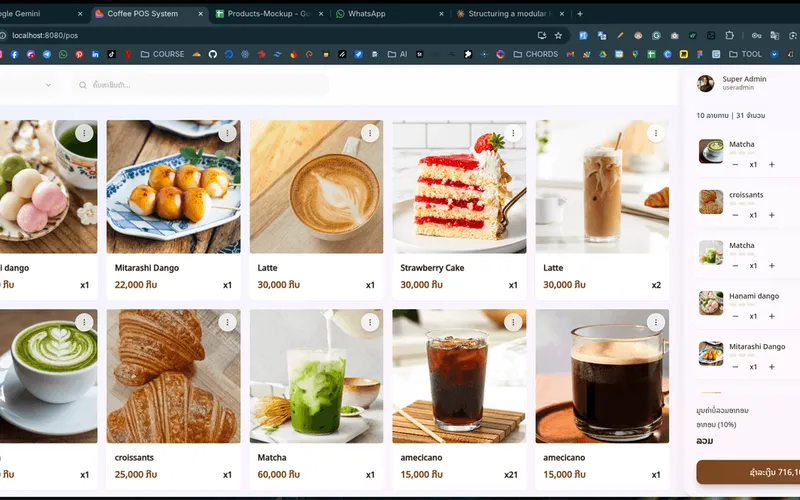Close the Coffee POS System tab
The height and width of the screenshot is (500, 800).
pyautogui.click(x=201, y=14)
